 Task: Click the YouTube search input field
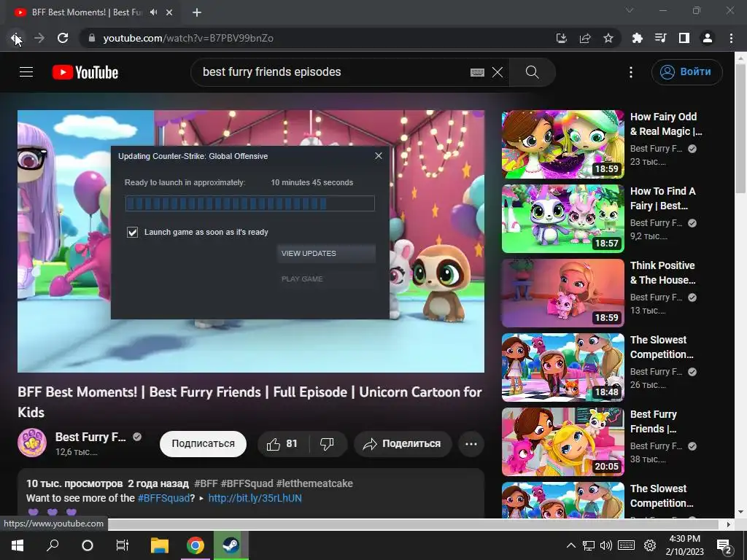coord(331,72)
